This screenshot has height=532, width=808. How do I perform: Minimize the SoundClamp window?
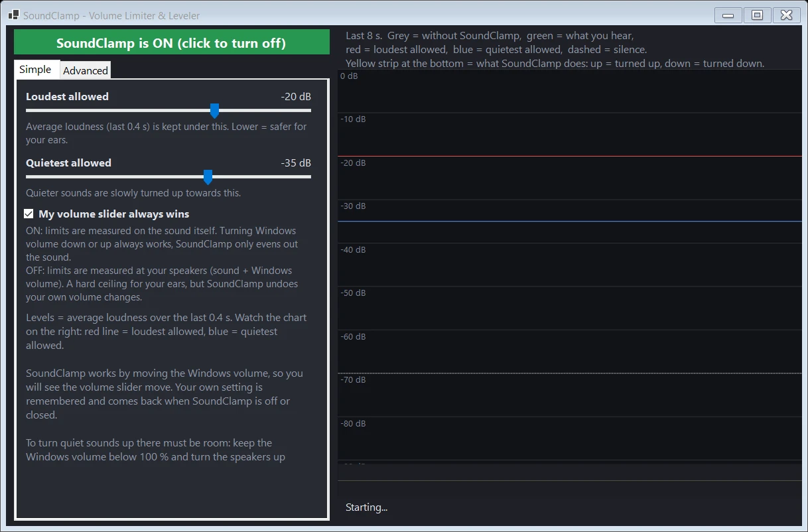[728, 15]
